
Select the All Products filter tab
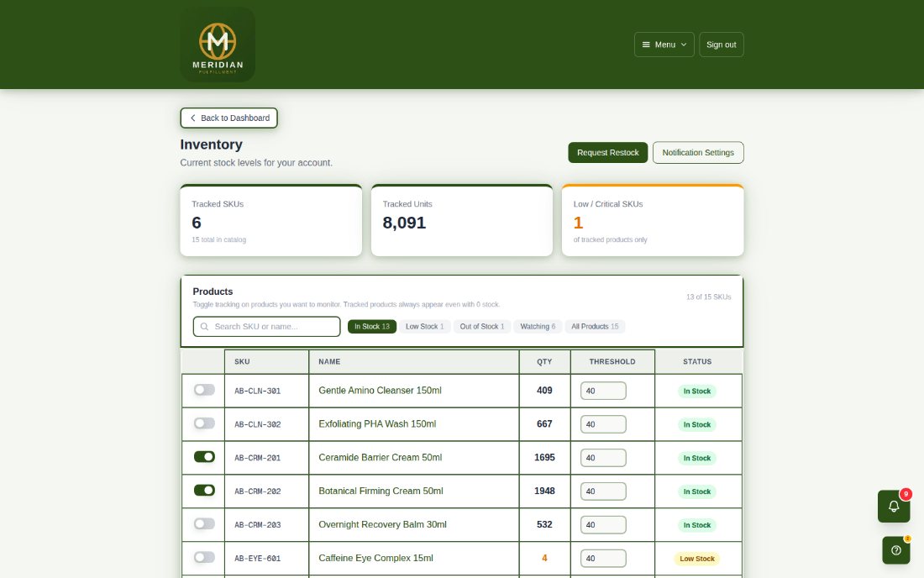(595, 327)
